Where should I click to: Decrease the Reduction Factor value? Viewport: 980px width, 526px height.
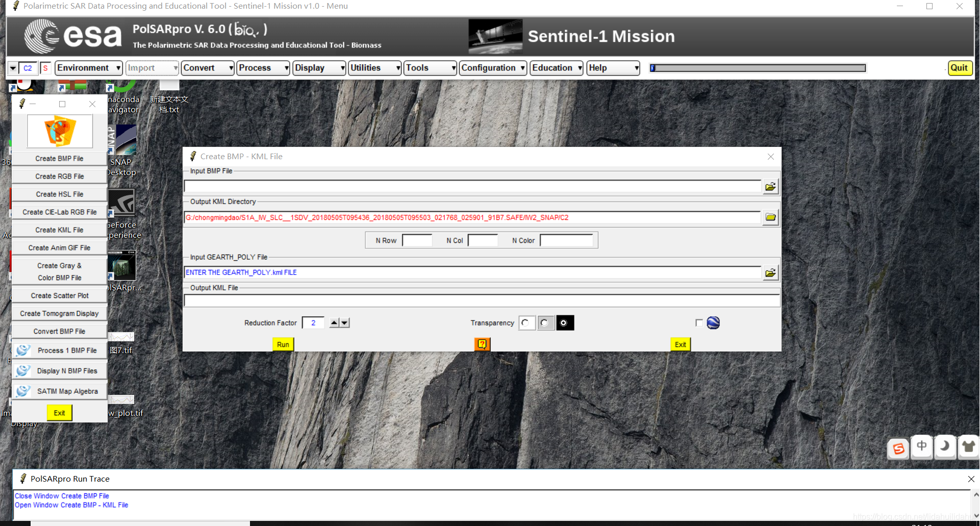click(x=345, y=323)
